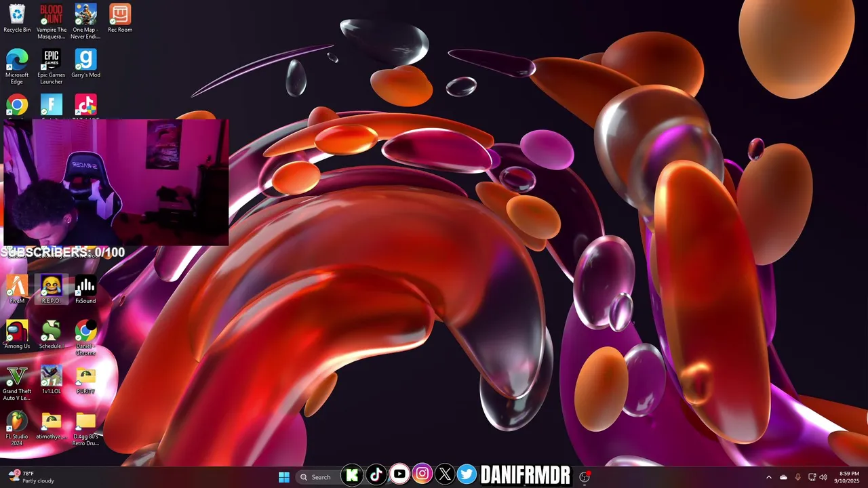The image size is (868, 488).
Task: Open the Recycle Bin desktop icon
Action: [17, 18]
